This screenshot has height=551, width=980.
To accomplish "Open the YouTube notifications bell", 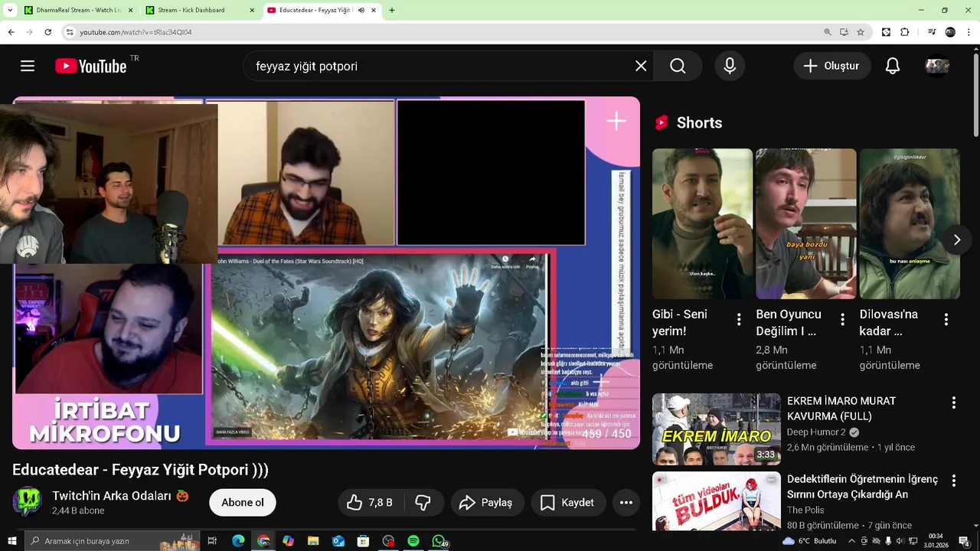I will pos(892,66).
